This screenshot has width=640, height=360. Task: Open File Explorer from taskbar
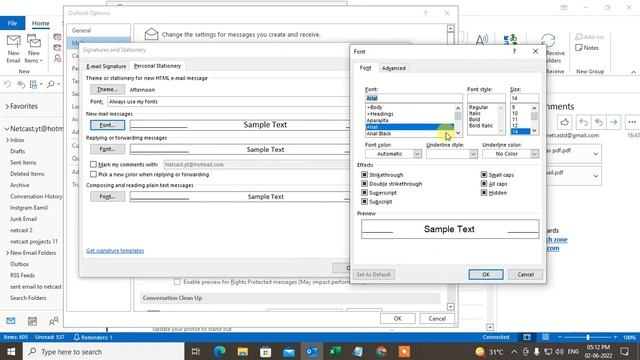[x=243, y=351]
